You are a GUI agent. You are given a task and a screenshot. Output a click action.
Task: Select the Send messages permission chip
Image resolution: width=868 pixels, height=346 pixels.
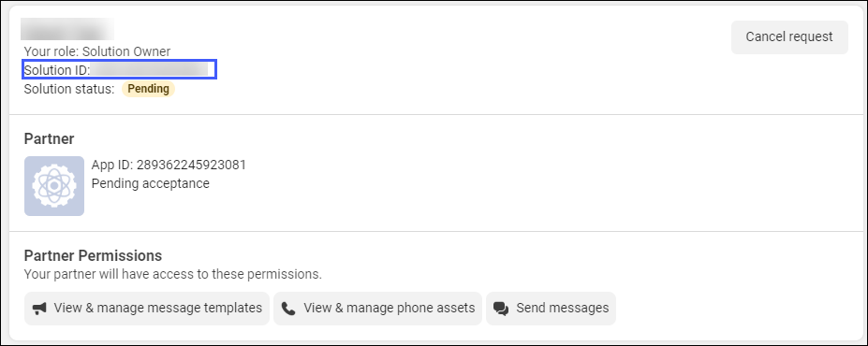click(551, 309)
